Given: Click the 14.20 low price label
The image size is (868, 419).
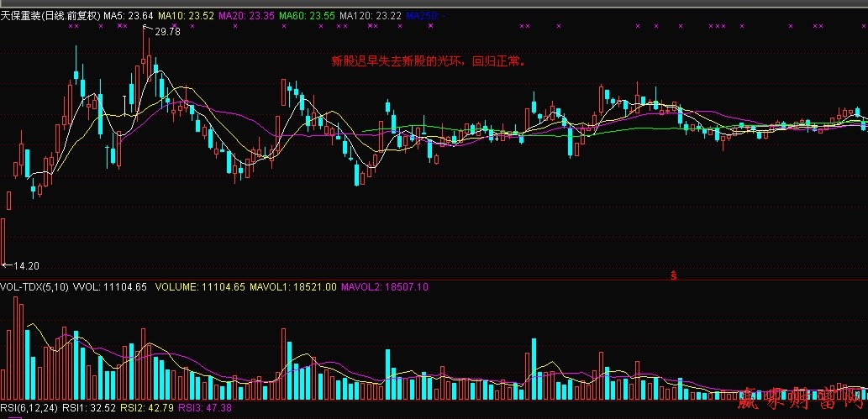Looking at the screenshot, I should pos(25,265).
